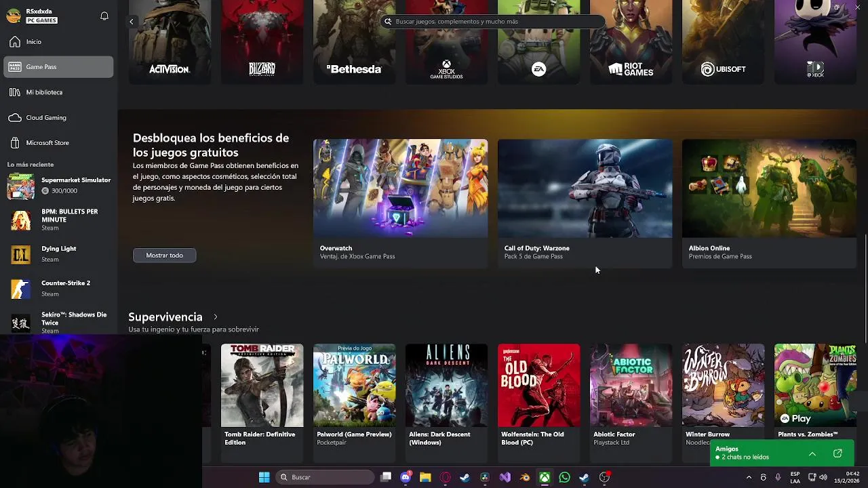Open the Windows Start menu
Image resolution: width=868 pixels, height=488 pixels.
[x=264, y=478]
